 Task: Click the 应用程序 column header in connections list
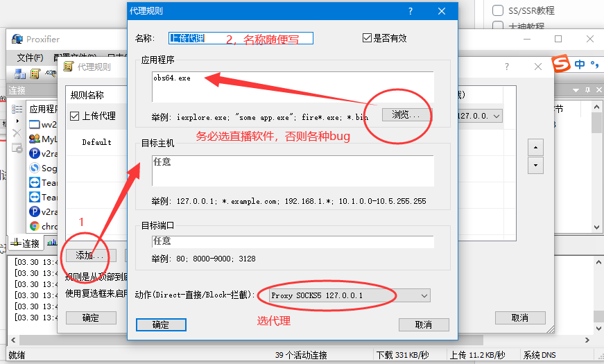43,109
